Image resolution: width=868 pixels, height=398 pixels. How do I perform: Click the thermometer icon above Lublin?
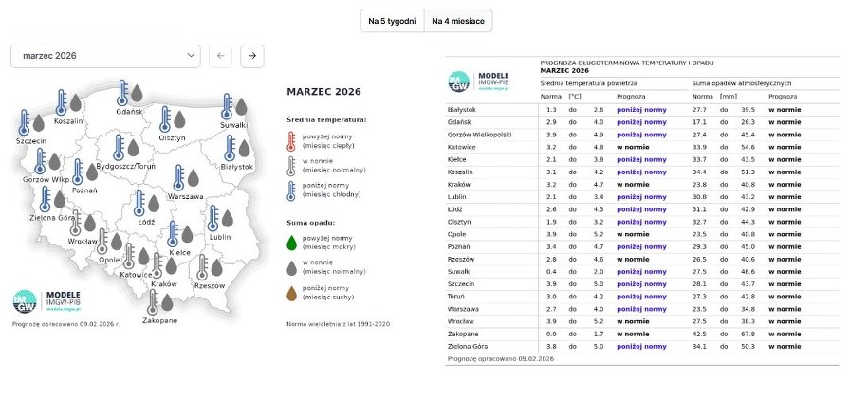(x=212, y=218)
